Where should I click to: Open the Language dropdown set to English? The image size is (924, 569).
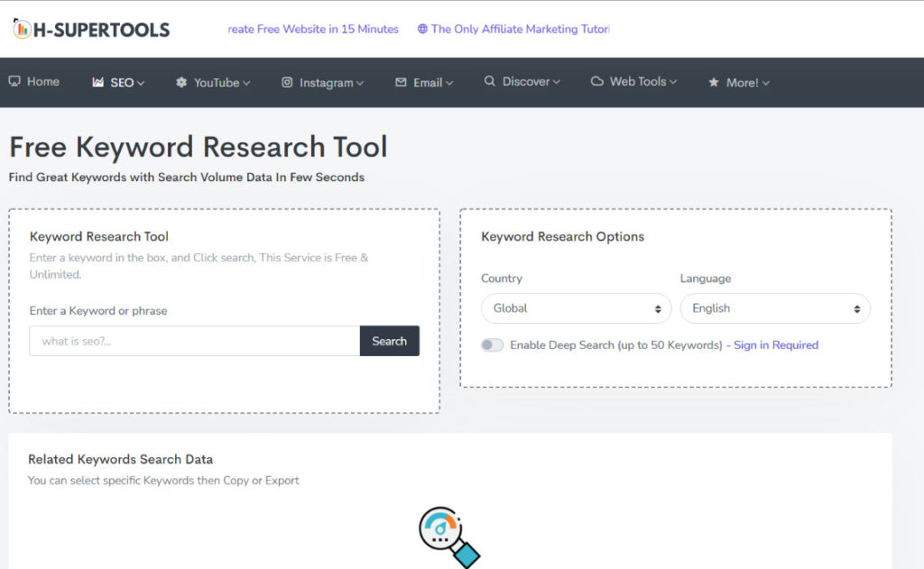click(x=774, y=308)
